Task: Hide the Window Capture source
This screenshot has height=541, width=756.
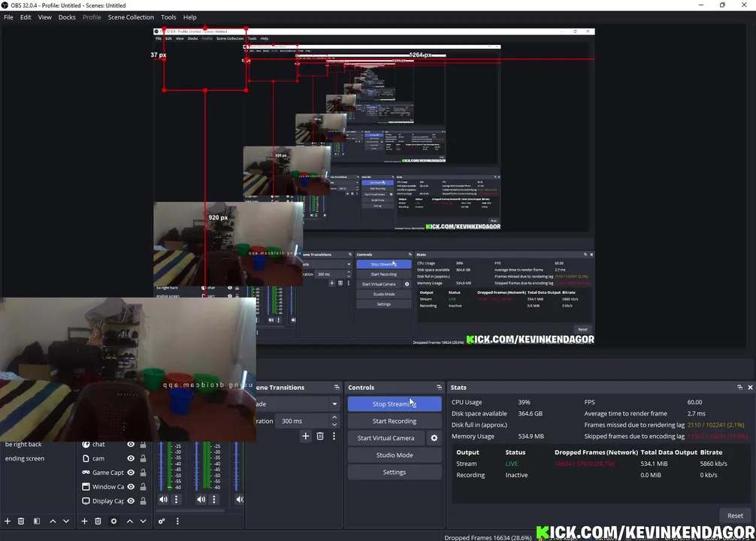Action: coord(131,487)
